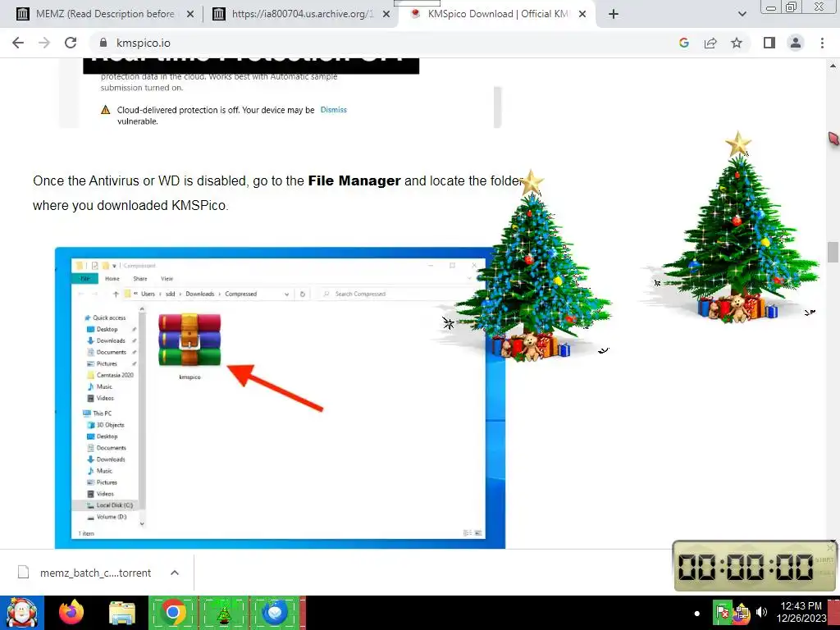Screen dimensions: 840x630
Task: Click the Chrome taskbar icon
Action: (x=172, y=612)
